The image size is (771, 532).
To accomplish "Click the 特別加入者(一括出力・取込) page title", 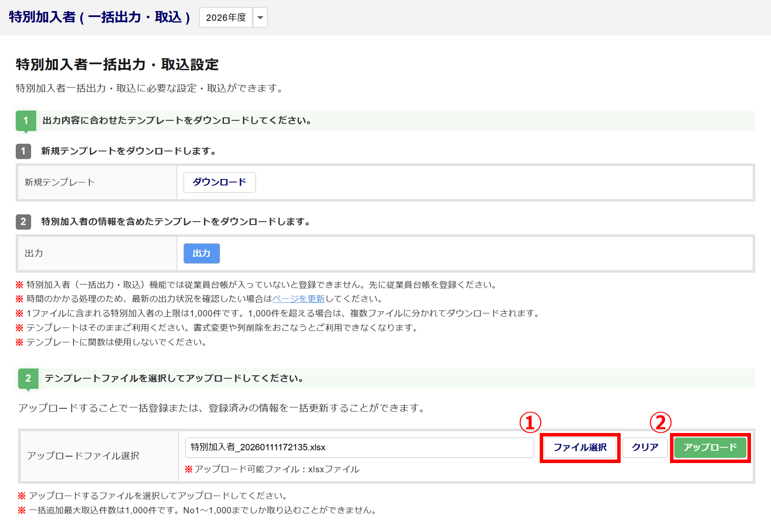I will coord(99,17).
